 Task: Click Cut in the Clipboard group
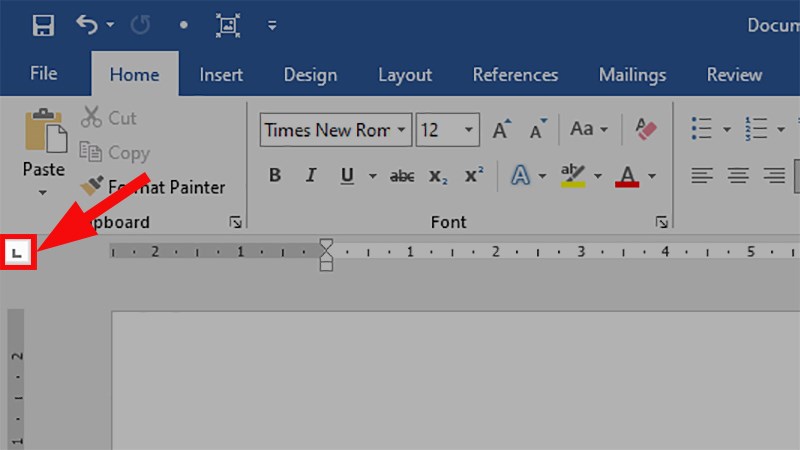[108, 117]
